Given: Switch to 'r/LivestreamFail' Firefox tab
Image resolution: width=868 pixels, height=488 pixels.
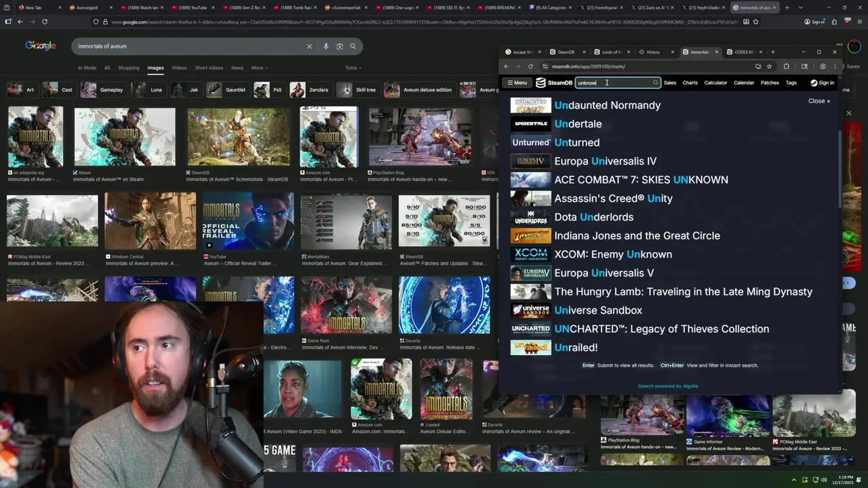Looking at the screenshot, I should tap(346, 7).
